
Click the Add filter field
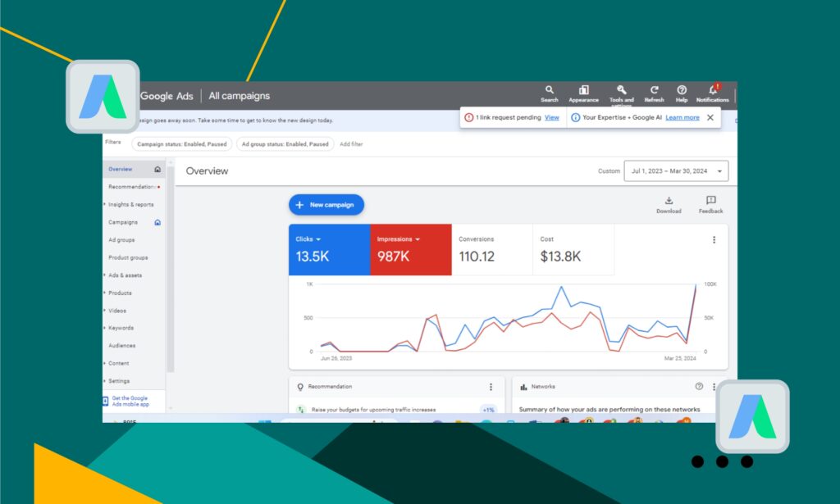point(351,144)
